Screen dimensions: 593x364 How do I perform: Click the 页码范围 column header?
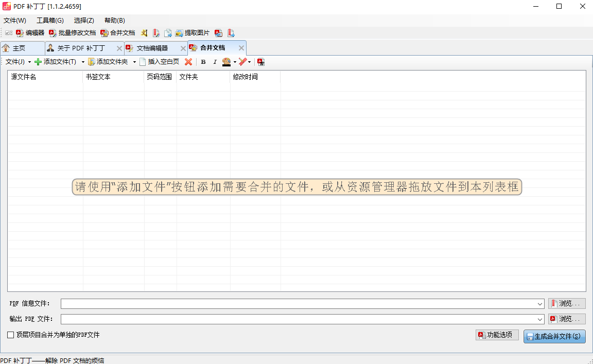[161, 77]
